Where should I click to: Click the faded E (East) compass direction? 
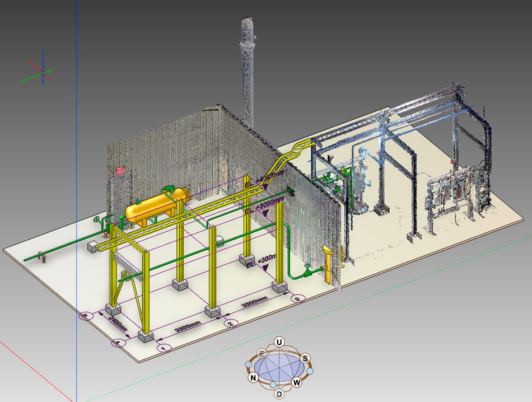click(261, 354)
